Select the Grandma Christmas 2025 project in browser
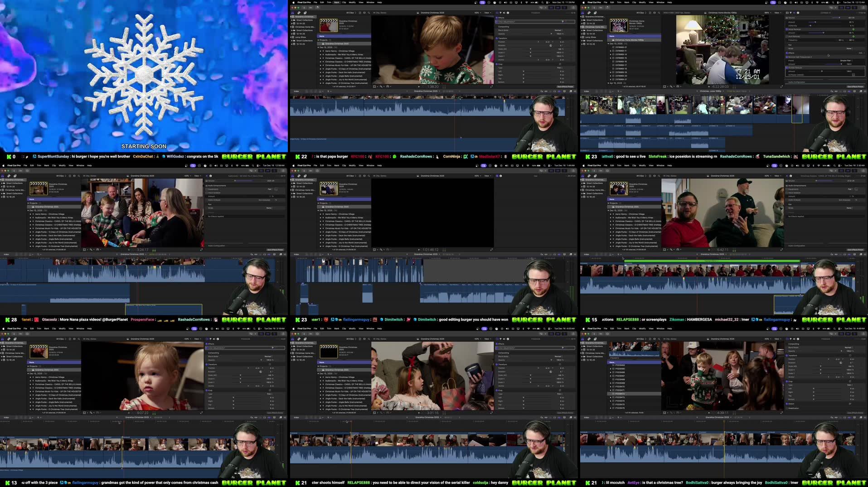 pyautogui.click(x=336, y=44)
